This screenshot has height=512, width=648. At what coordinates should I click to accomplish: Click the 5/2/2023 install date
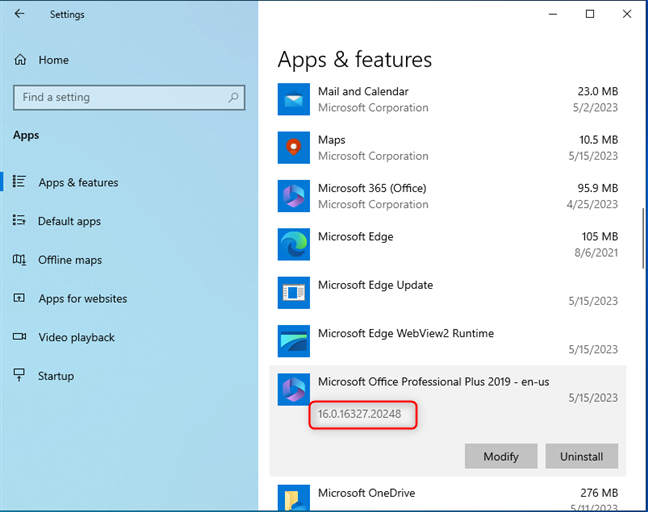(595, 108)
